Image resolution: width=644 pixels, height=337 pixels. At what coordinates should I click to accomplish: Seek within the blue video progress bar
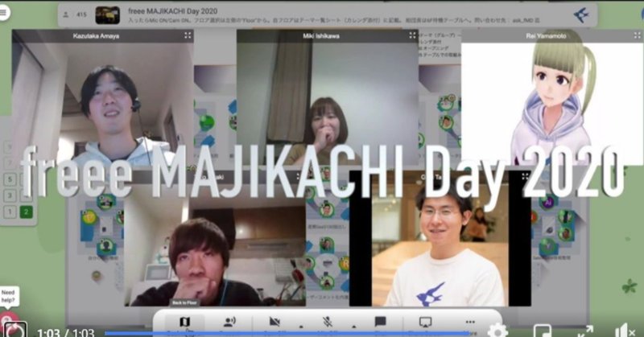287,333
